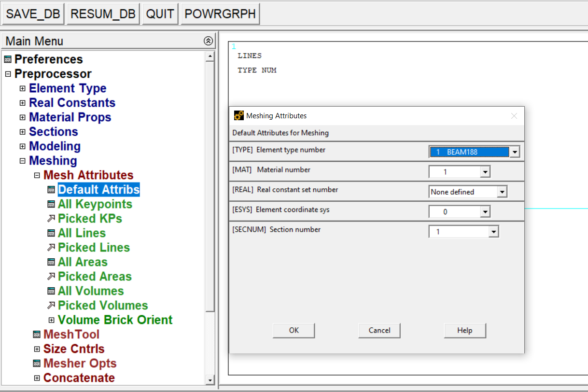Open All Keypoints menu item
Viewport: 588px width, 392px height.
(95, 204)
